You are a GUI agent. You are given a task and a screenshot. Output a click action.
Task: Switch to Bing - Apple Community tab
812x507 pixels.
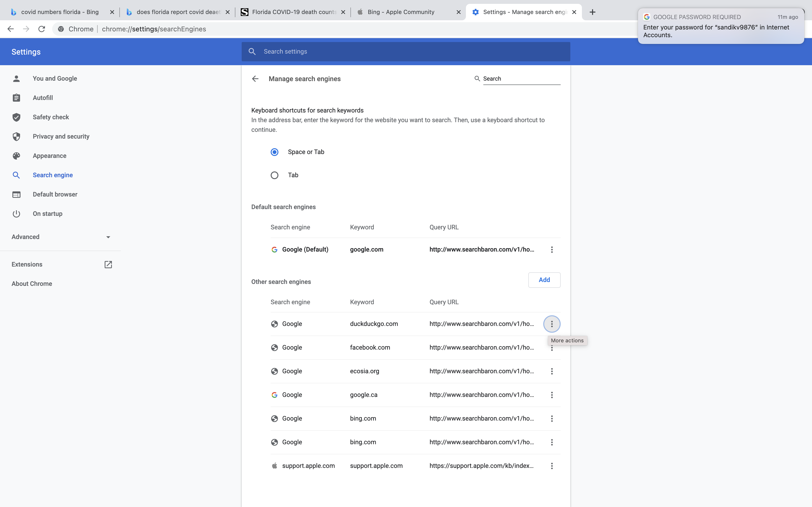pos(401,12)
